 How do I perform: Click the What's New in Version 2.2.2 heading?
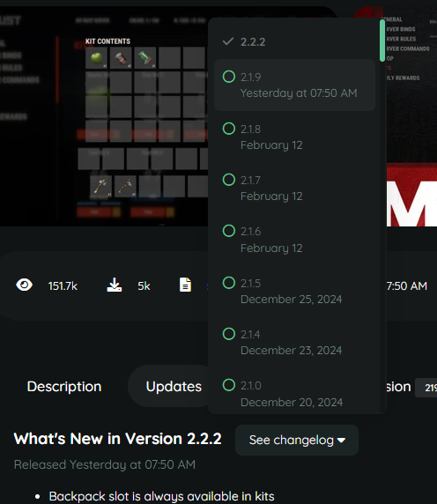click(117, 439)
